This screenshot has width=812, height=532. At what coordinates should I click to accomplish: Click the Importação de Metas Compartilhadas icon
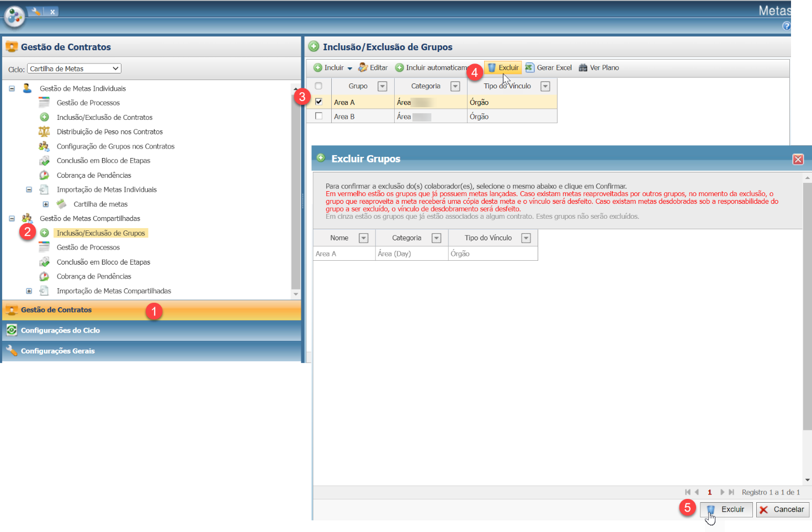[x=44, y=291]
